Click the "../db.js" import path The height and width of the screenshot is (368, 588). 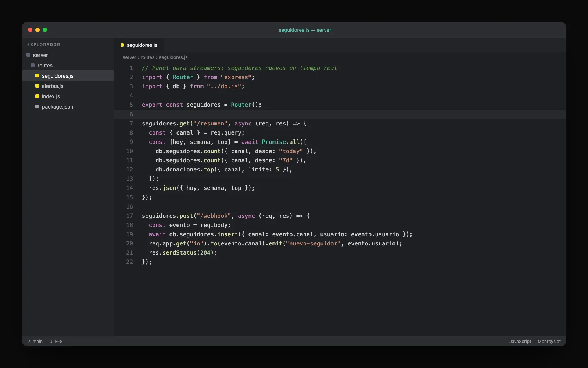(x=224, y=86)
